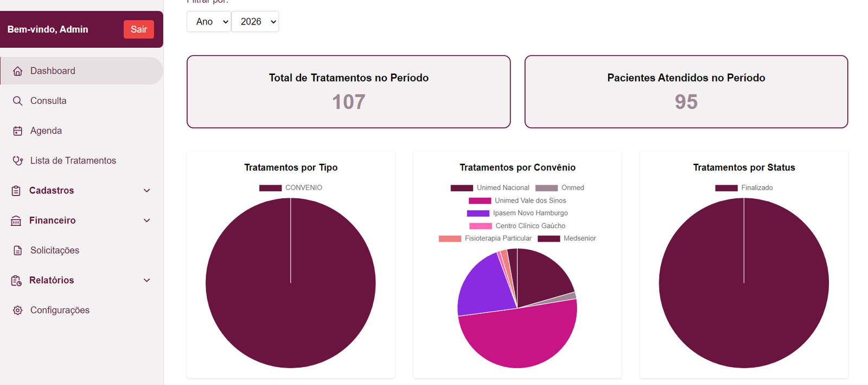Click the Financeiro bank icon

(16, 220)
